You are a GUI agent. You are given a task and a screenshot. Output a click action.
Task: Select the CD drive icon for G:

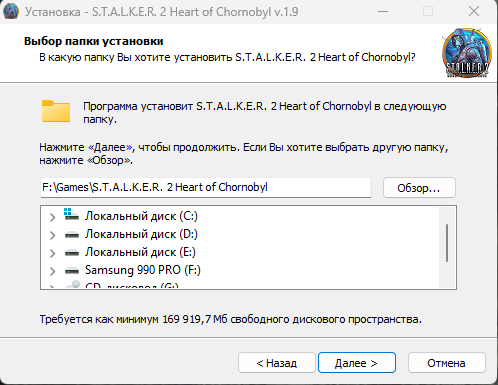[73, 284]
